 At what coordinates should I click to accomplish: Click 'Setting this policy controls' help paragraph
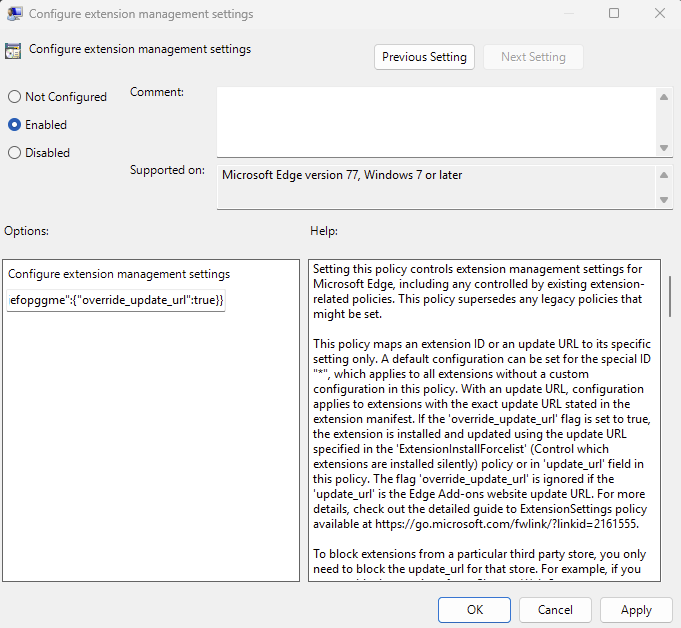tap(478, 291)
